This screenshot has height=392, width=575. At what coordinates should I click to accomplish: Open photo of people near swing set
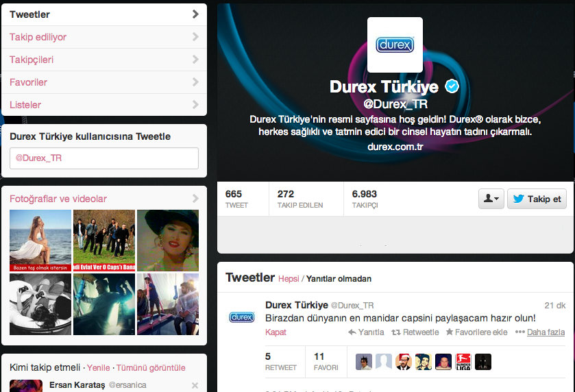168,304
